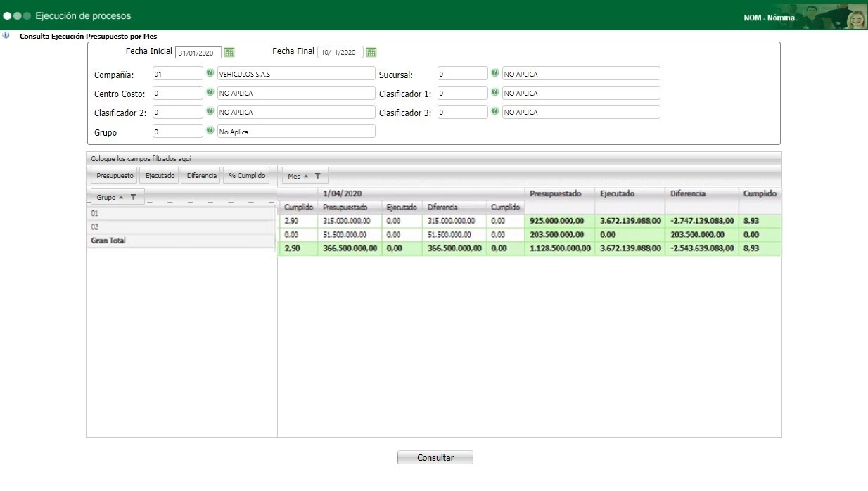Open the Fecha Final calendar picker
The height and width of the screenshot is (491, 868).
click(x=371, y=52)
